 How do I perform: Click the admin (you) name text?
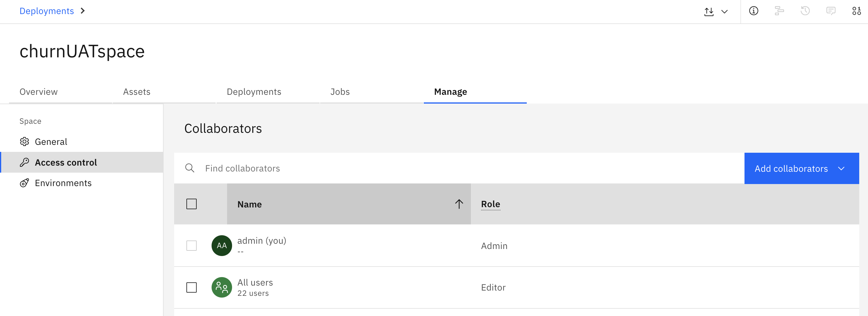coord(261,241)
